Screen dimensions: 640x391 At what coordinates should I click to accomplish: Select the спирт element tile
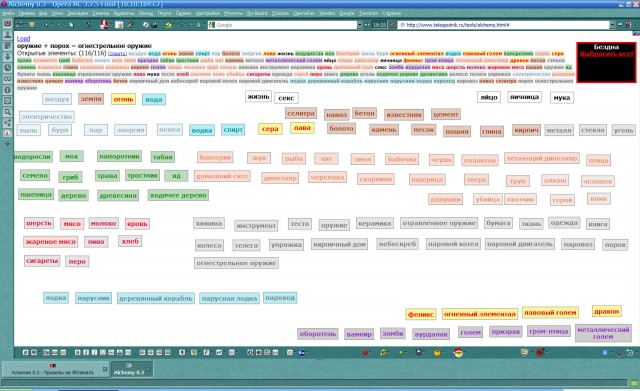click(233, 129)
